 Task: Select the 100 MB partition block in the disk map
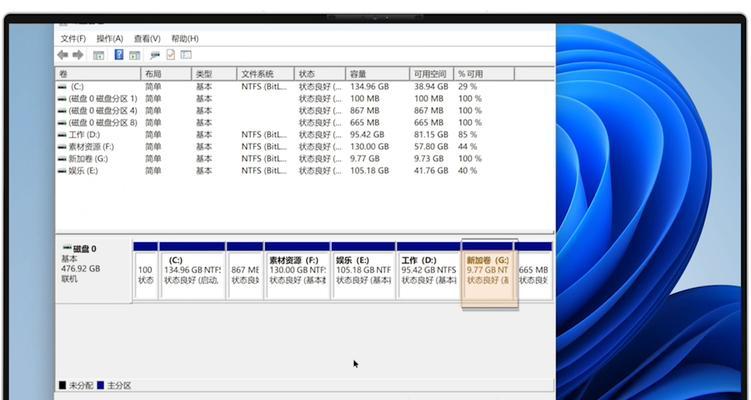point(146,271)
